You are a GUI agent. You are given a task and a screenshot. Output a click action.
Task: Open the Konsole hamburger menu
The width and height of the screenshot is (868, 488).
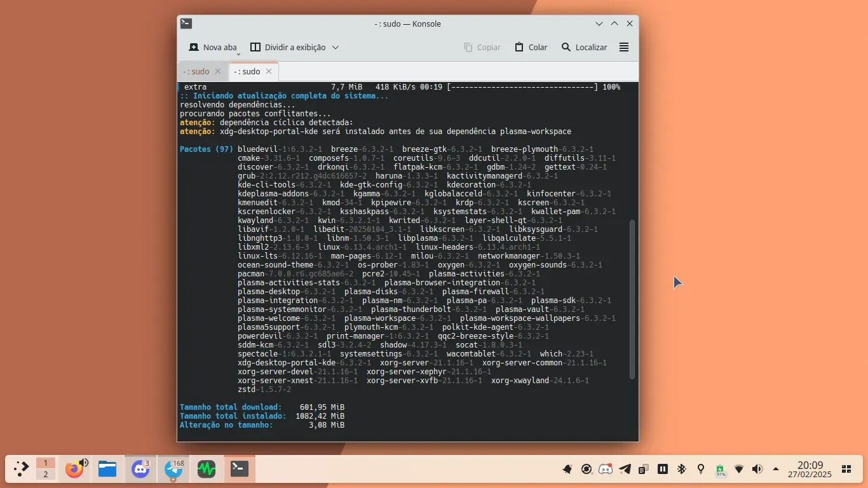click(624, 48)
